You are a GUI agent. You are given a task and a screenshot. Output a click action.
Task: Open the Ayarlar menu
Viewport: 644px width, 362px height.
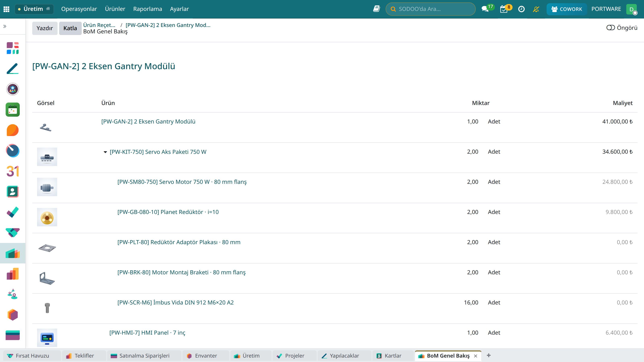(x=179, y=9)
